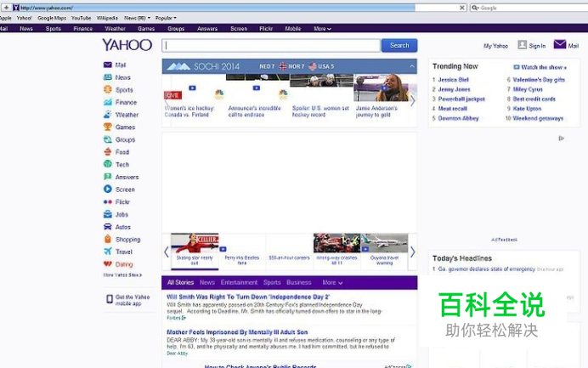Image resolution: width=588 pixels, height=368 pixels.
Task: Expand More in the stories tab bar
Action: tap(332, 282)
